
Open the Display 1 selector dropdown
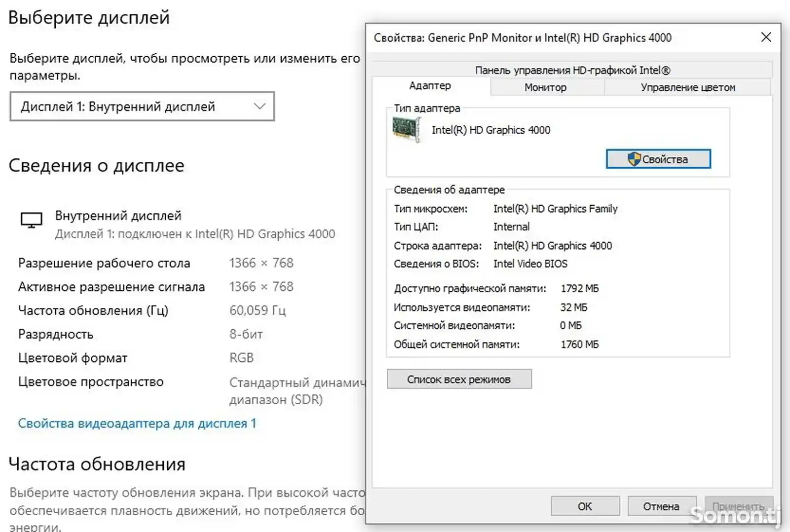pyautogui.click(x=142, y=107)
